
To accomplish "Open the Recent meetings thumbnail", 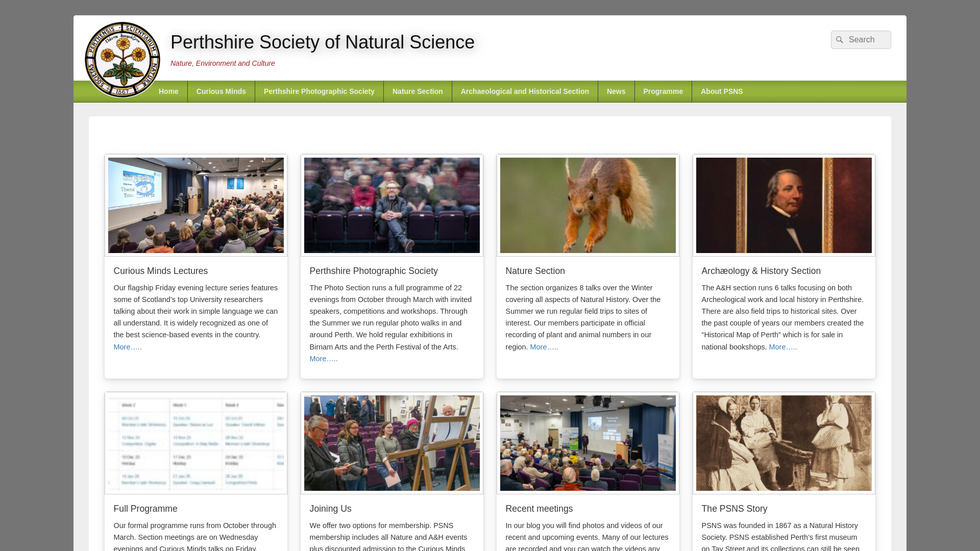I will click(588, 443).
